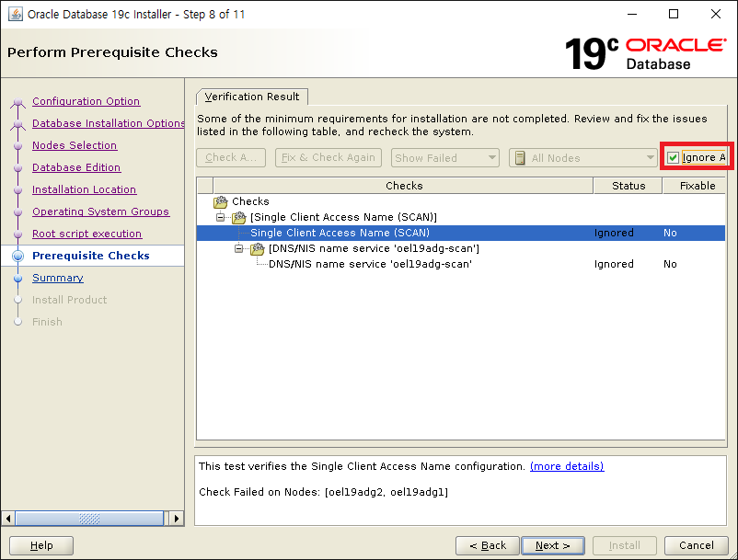
Task: Click the Cancel button
Action: pyautogui.click(x=696, y=545)
